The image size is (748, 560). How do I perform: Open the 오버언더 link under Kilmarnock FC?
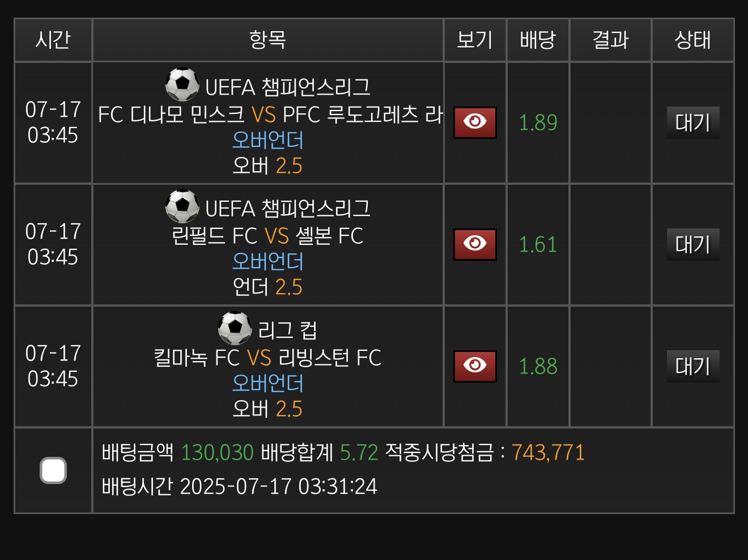pos(267,383)
